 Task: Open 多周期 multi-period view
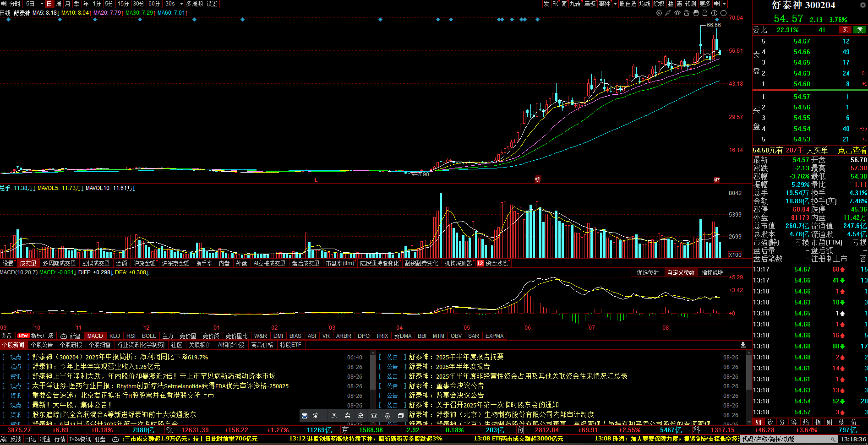[x=194, y=4]
